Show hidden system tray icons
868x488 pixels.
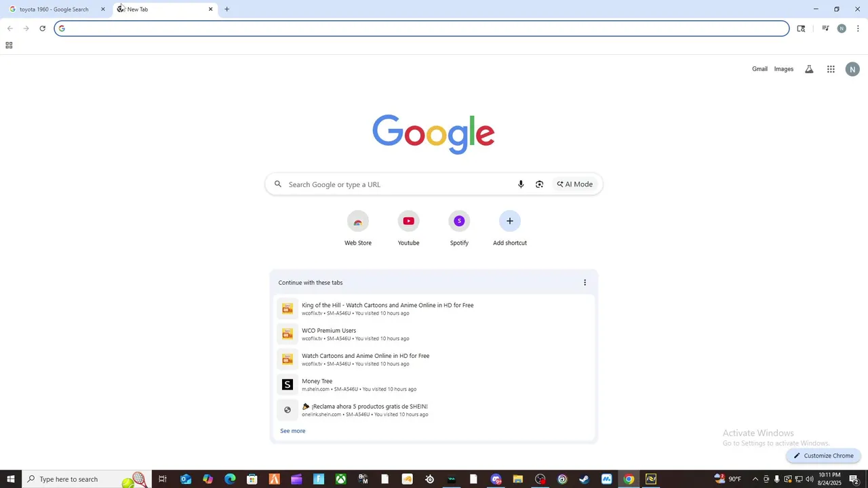(x=755, y=479)
